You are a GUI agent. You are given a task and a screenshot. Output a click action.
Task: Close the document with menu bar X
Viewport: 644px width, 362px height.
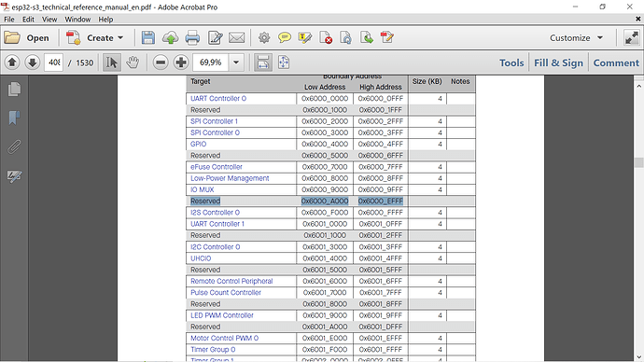click(x=638, y=20)
